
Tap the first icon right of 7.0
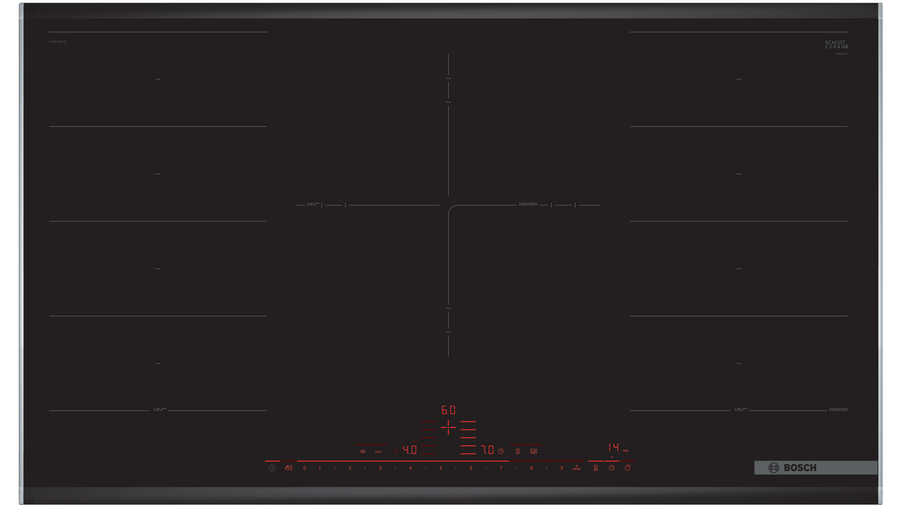(x=517, y=451)
